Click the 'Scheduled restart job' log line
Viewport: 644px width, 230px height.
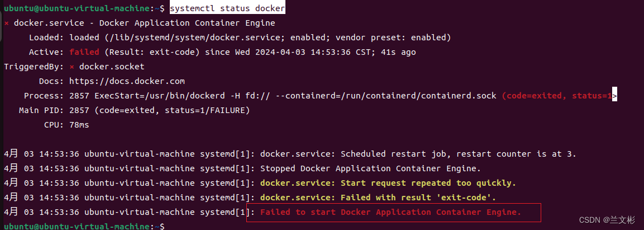418,154
